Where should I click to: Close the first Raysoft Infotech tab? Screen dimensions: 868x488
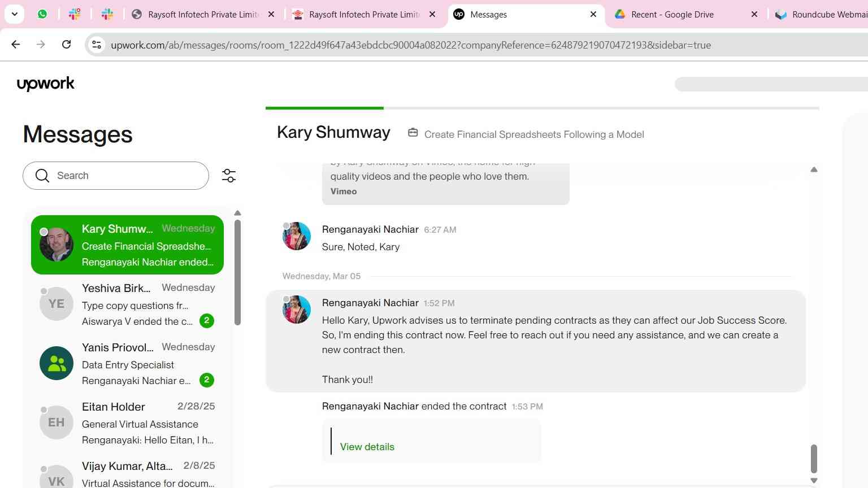(271, 14)
